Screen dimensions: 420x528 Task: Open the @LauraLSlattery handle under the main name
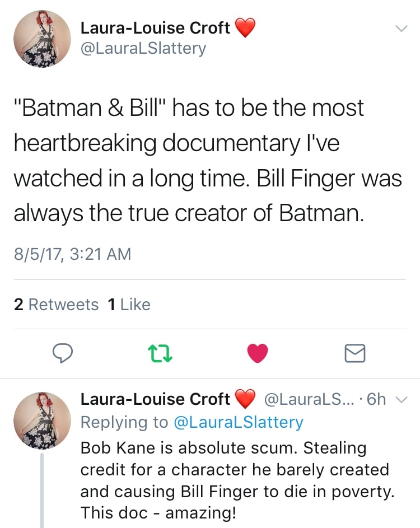[143, 49]
